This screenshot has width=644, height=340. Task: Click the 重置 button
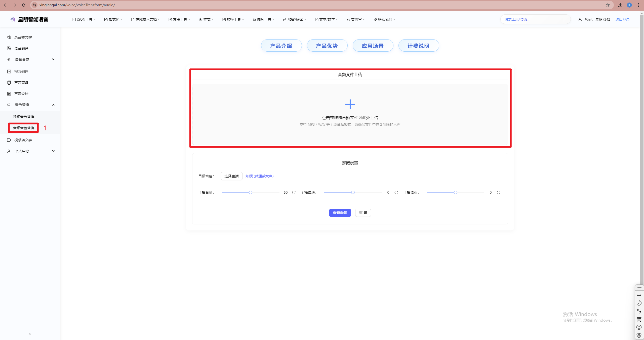pyautogui.click(x=363, y=213)
